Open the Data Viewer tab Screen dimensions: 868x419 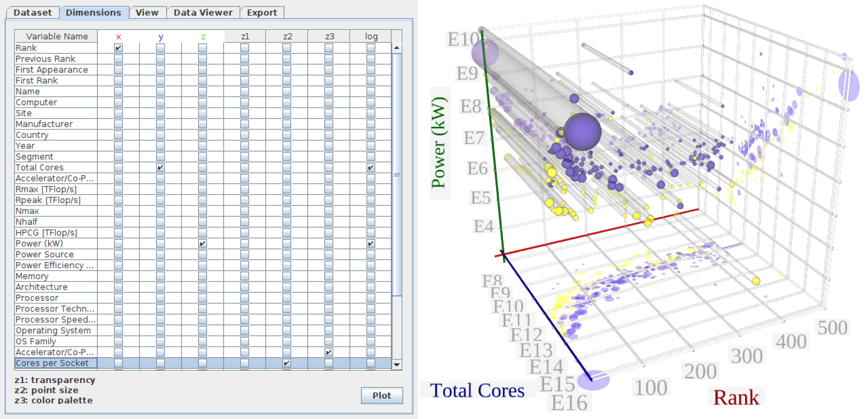pos(203,13)
